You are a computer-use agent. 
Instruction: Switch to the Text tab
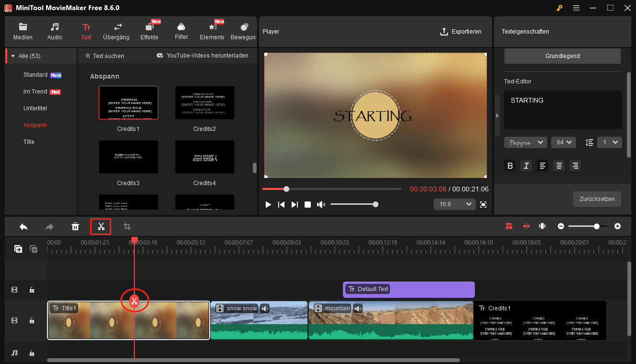[86, 31]
